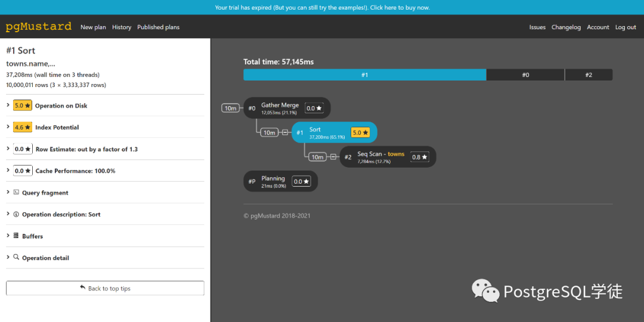The image size is (644, 322).
Task: Click 0.0 star badge for Cache Performance
Action: click(x=23, y=171)
